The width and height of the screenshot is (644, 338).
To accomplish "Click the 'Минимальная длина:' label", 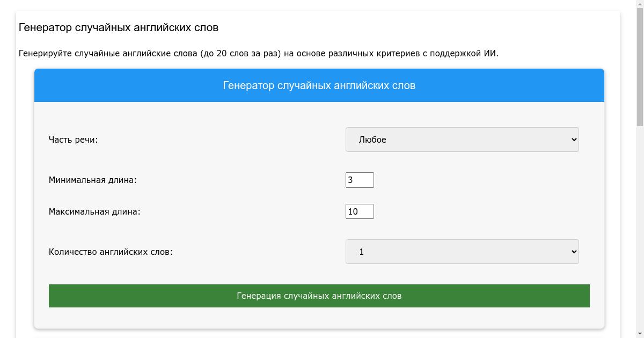I will click(x=93, y=180).
